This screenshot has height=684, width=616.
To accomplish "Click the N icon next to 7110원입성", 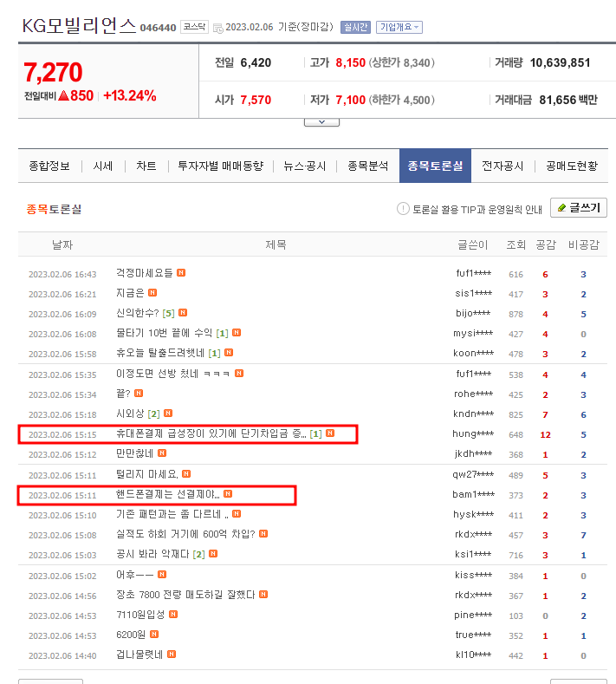I will click(173, 615).
